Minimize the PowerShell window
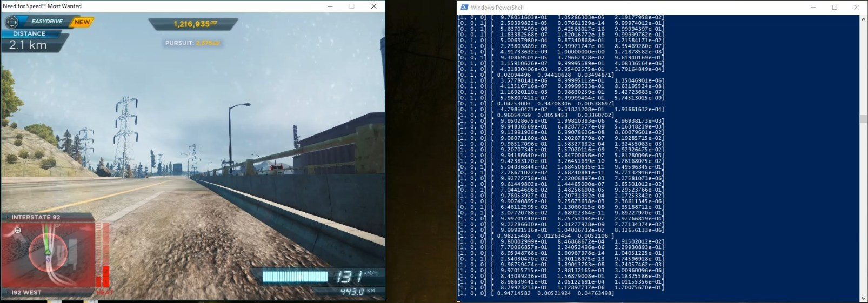The image size is (868, 303). [x=813, y=7]
